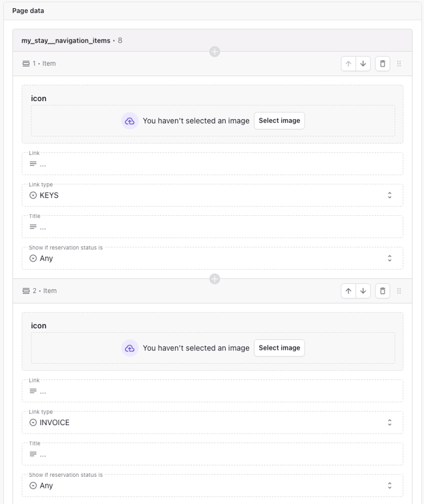Click Select image button in Item 2
Image resolution: width=424 pixels, height=504 pixels.
[279, 348]
